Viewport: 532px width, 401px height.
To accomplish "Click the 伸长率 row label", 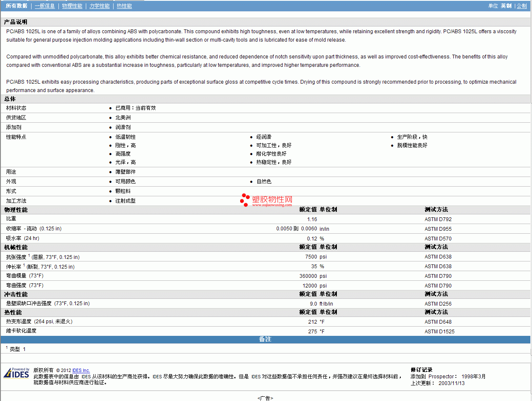I will pos(40,266).
